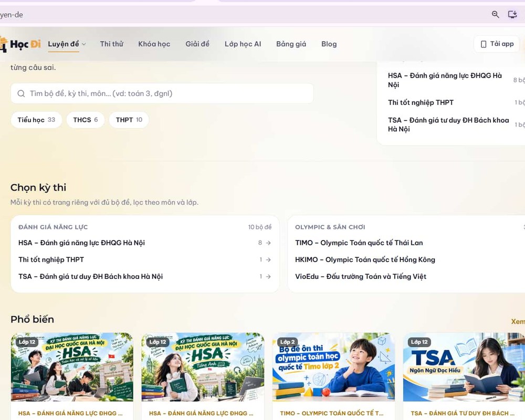
Task: Click the OLYMPIC & SÂN CHƠI heading
Action: [330, 227]
